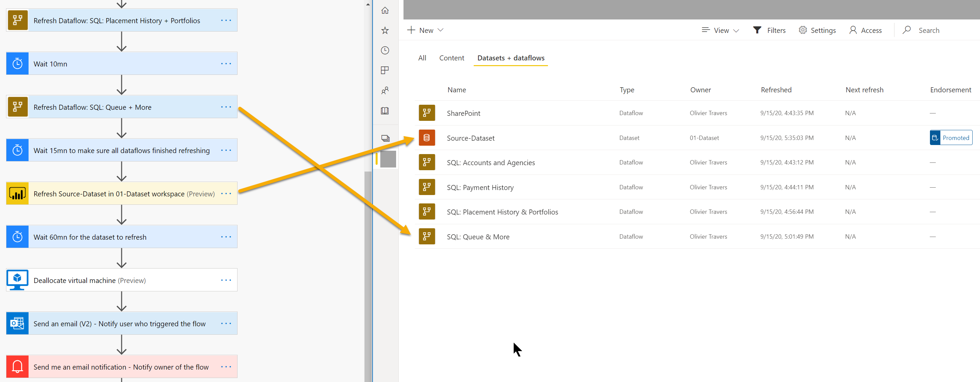Viewport: 980px width, 382px height.
Task: Open the View dropdown menu
Action: point(720,30)
